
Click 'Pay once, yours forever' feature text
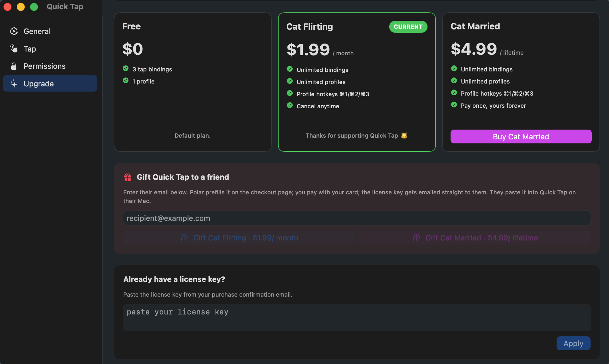coord(493,106)
